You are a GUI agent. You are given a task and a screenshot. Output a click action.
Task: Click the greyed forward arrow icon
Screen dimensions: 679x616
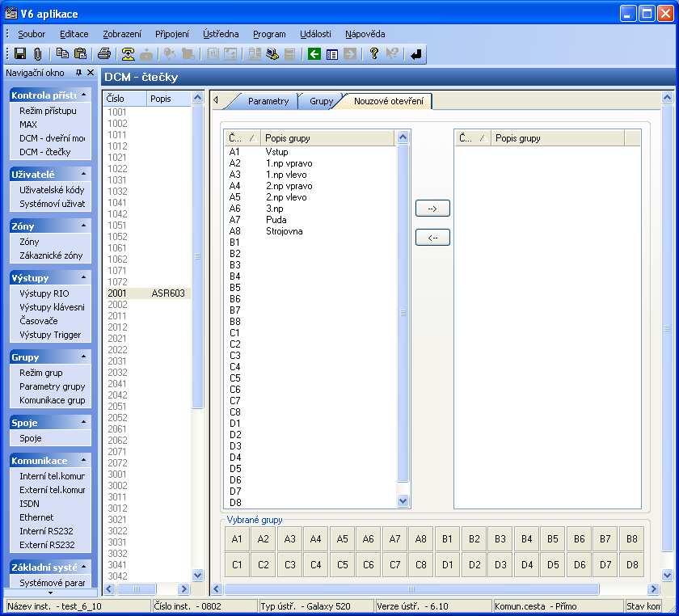coord(350,53)
